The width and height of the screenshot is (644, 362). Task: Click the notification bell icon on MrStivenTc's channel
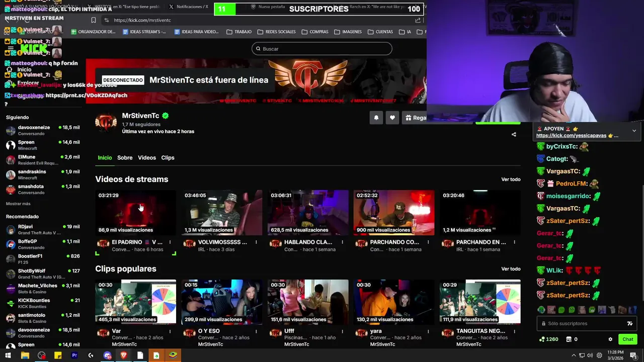coord(376,118)
